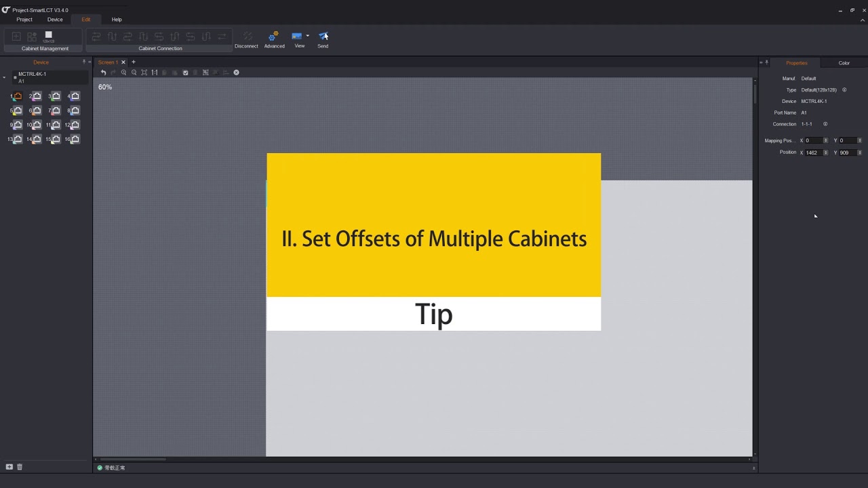Click the yellow cabinet block on canvas
The image size is (868, 488).
click(434, 225)
